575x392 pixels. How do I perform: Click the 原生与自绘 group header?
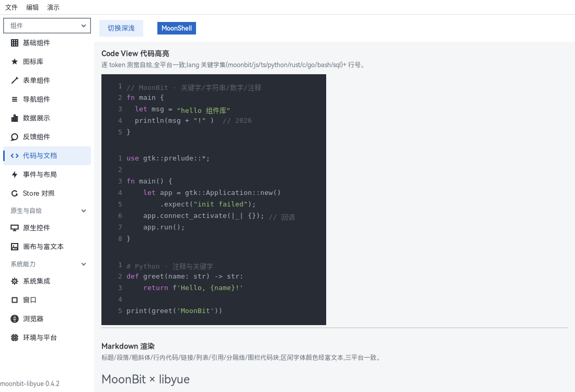[x=47, y=211]
